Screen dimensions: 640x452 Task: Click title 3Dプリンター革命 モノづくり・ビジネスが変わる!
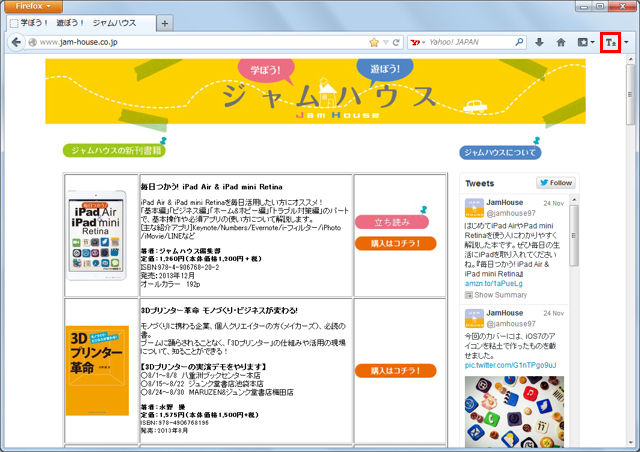tap(219, 310)
